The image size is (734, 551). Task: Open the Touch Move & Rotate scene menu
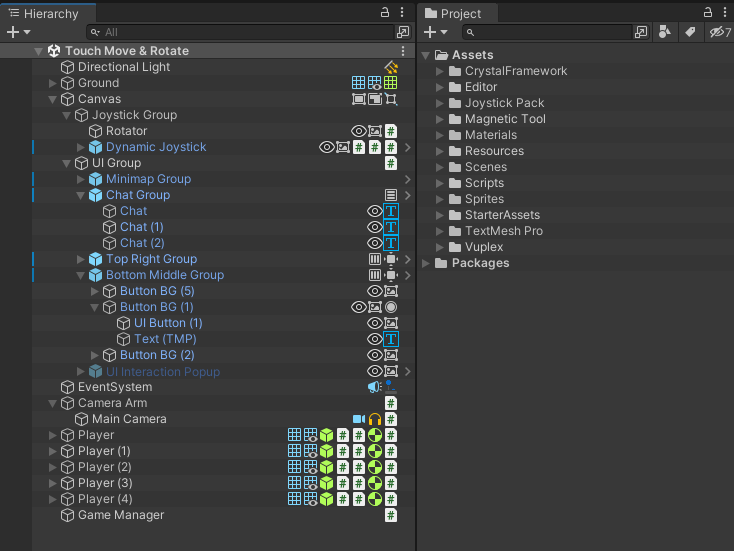click(403, 51)
